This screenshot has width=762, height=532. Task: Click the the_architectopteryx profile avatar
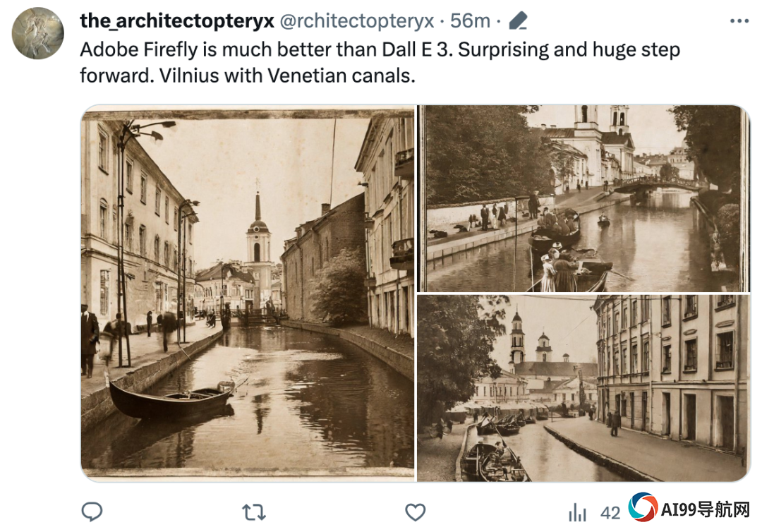(38, 33)
